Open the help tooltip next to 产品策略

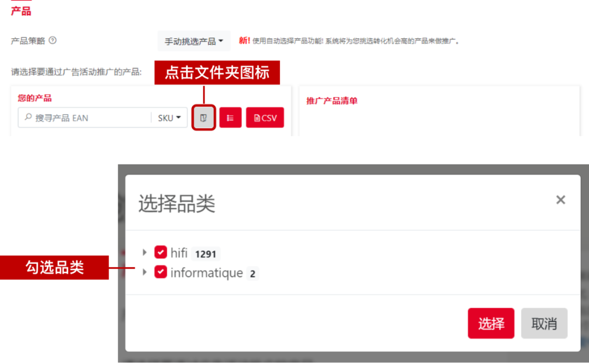51,40
